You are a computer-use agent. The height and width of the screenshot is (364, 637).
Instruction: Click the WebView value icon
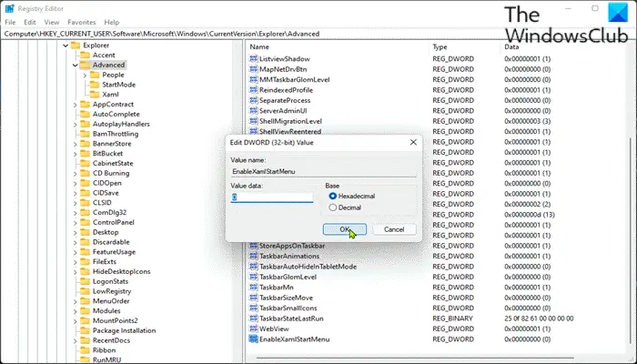point(254,329)
